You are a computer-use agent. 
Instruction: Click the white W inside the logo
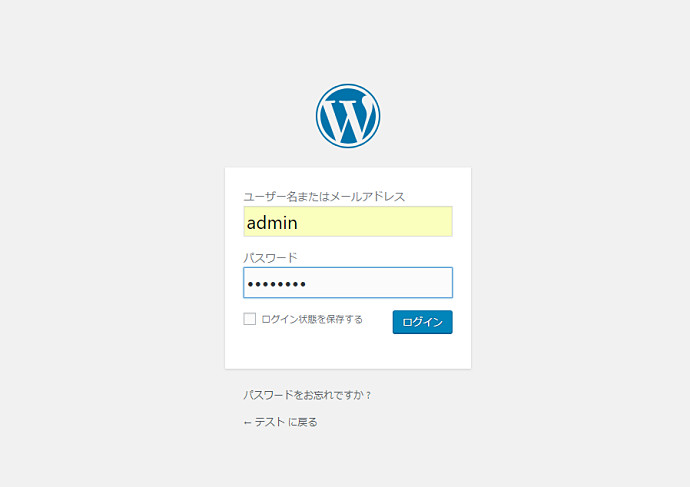tap(348, 118)
